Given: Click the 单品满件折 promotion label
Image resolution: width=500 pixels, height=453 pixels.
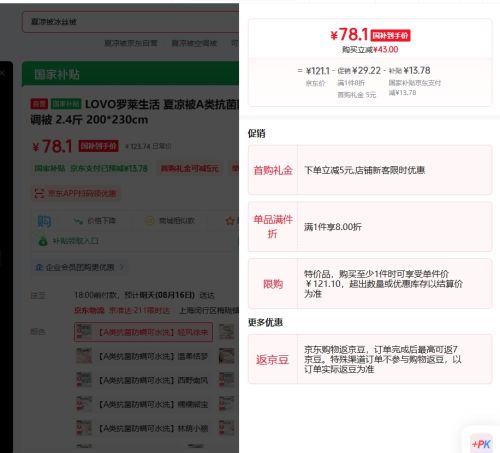Looking at the screenshot, I should 273,227.
